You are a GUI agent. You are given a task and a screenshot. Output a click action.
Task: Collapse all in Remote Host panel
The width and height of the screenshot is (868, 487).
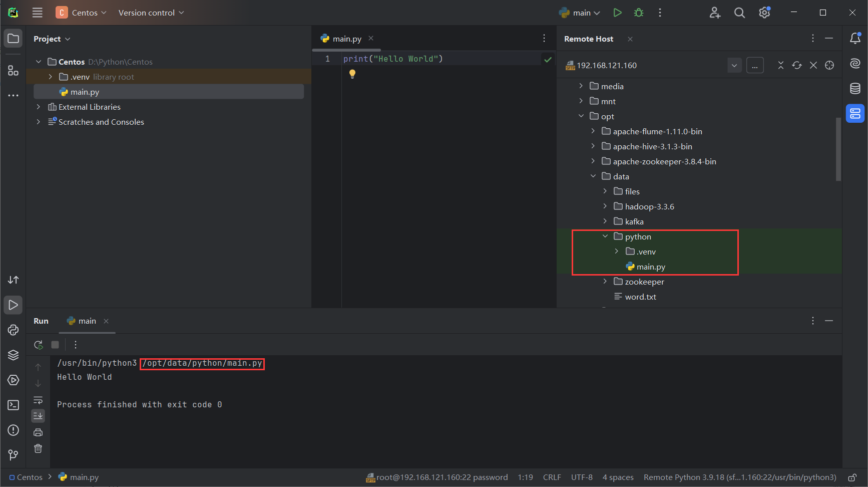click(x=780, y=65)
